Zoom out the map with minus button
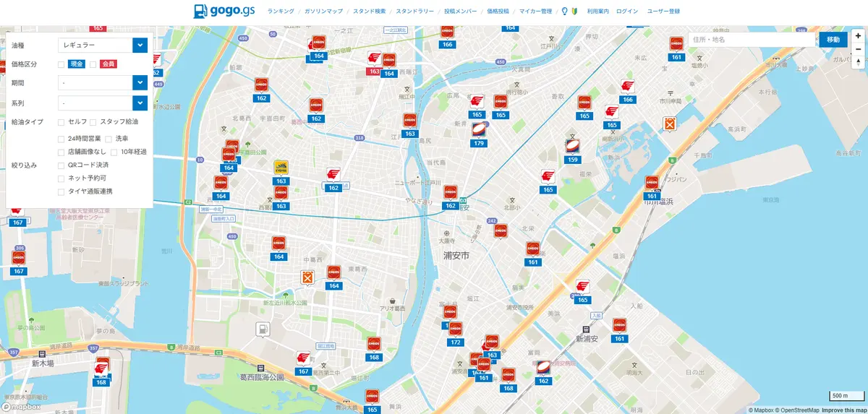 tap(858, 49)
